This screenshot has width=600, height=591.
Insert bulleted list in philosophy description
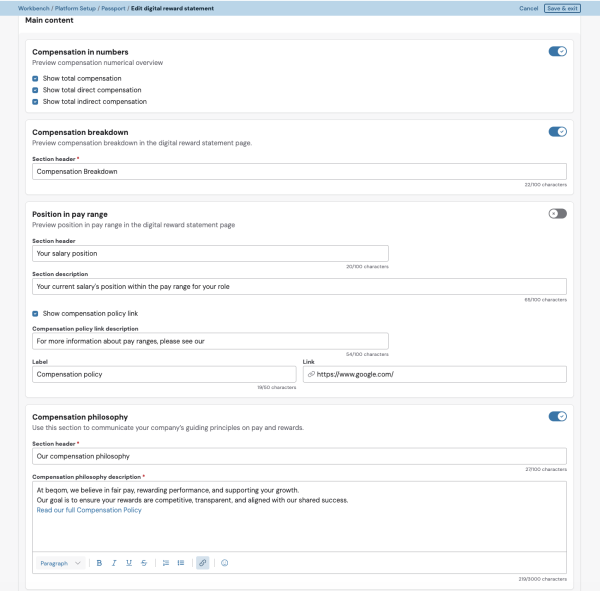click(181, 563)
